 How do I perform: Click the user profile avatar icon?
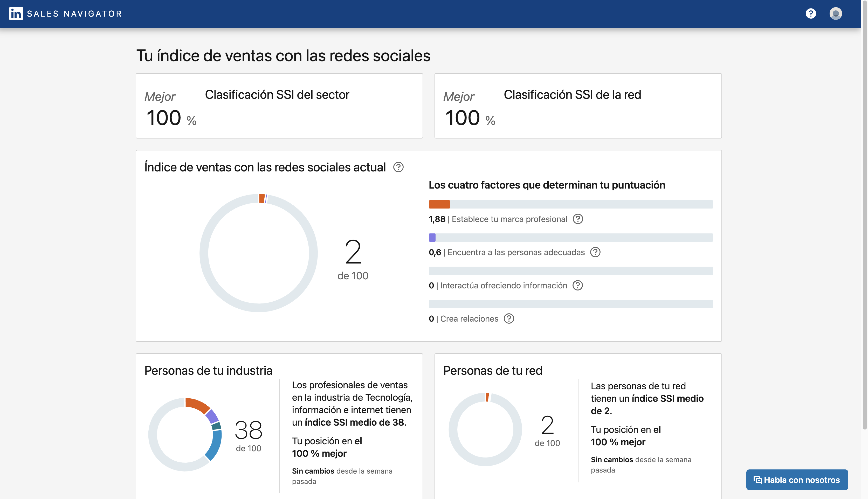pyautogui.click(x=835, y=13)
